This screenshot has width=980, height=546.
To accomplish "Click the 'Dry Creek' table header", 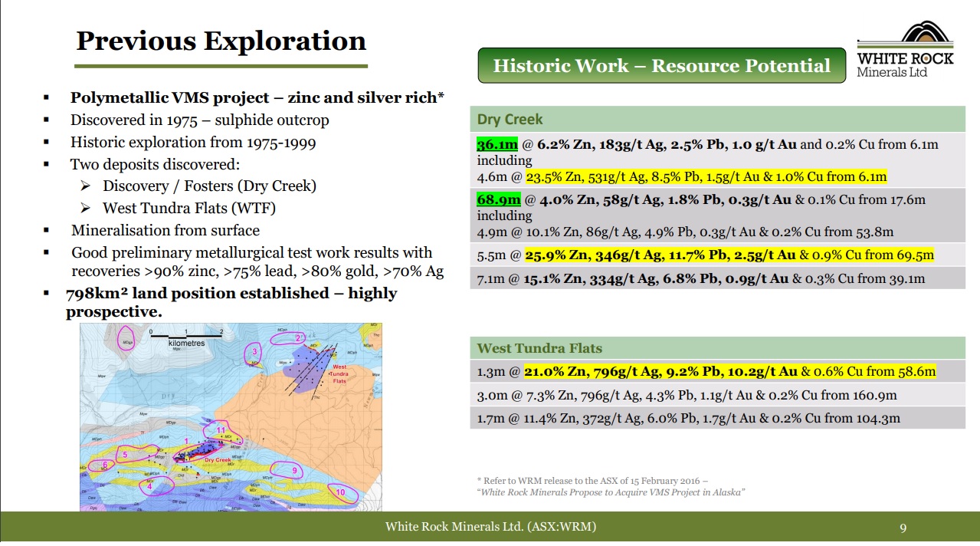I will coord(717,120).
